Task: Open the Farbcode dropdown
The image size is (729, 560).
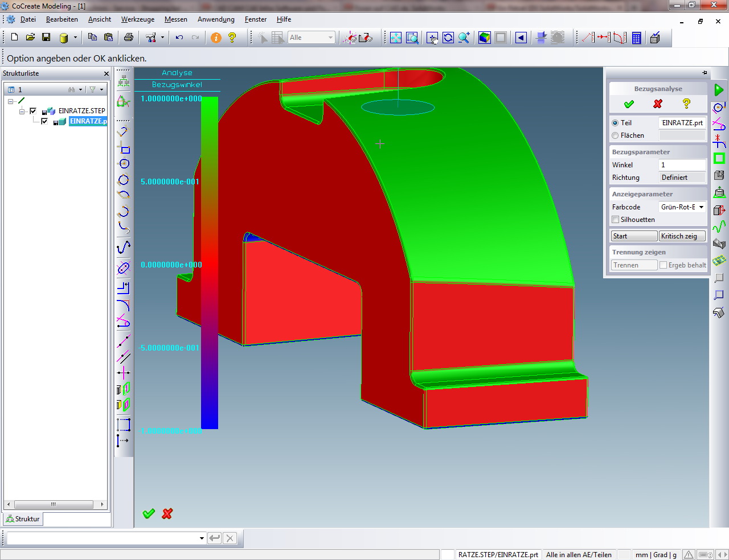Action: pos(701,207)
